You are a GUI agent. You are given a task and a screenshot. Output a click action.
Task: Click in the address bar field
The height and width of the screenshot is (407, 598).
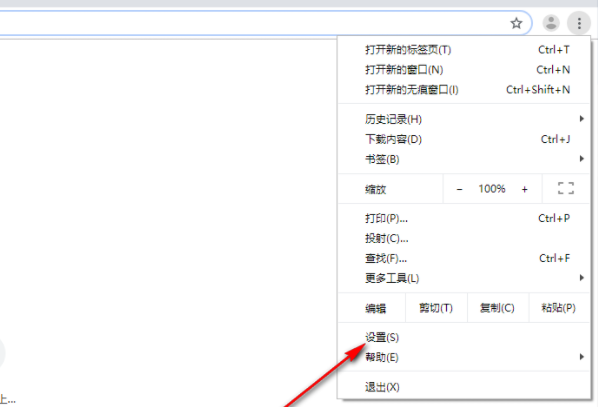(x=252, y=23)
